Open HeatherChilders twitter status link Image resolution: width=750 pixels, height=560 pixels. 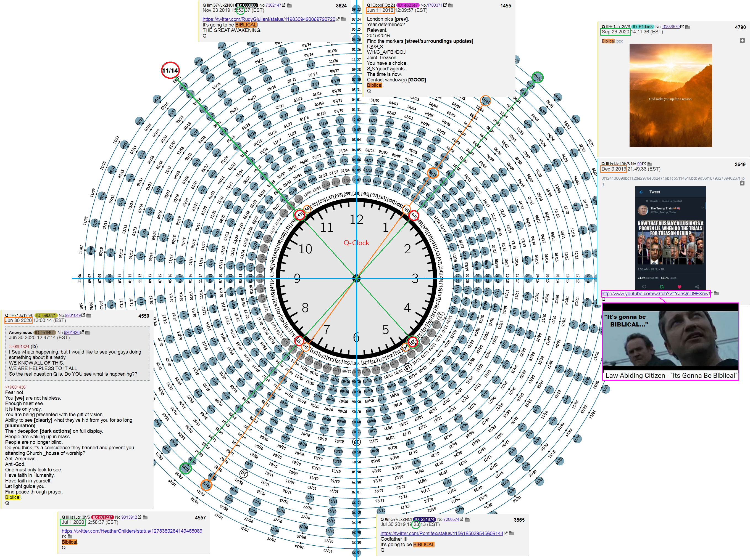tap(132, 531)
